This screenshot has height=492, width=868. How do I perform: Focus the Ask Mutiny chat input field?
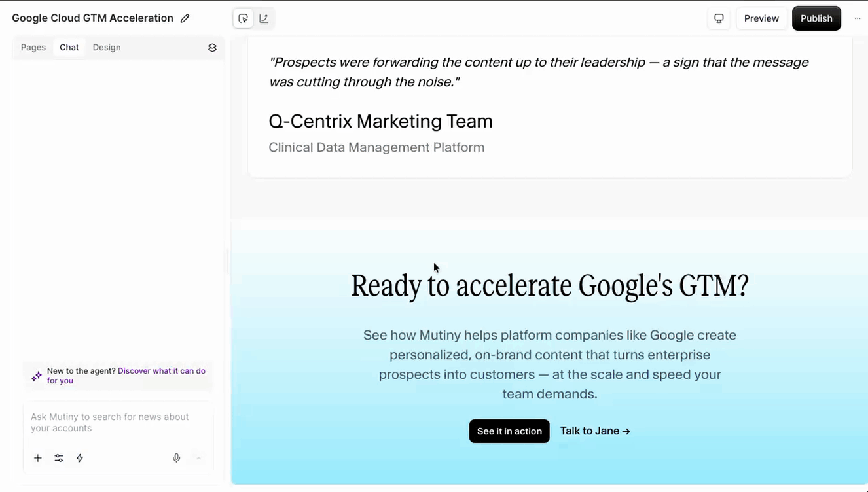118,423
